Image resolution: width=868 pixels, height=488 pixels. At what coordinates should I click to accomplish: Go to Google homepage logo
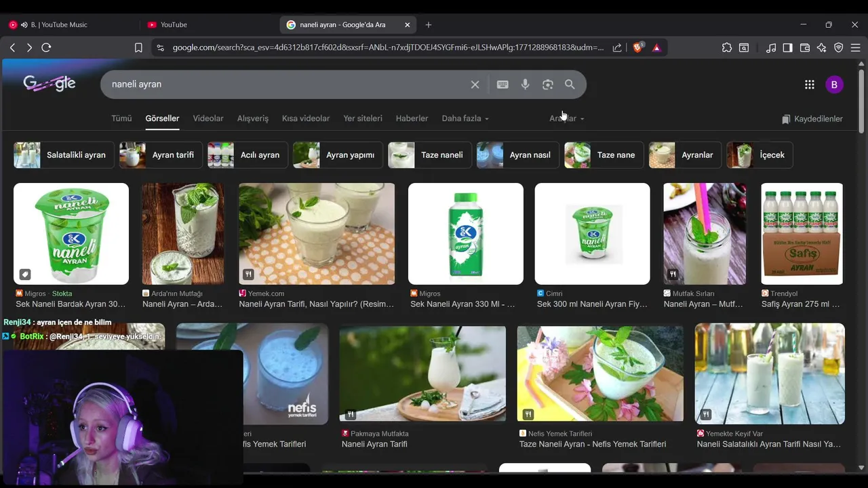[x=50, y=83]
